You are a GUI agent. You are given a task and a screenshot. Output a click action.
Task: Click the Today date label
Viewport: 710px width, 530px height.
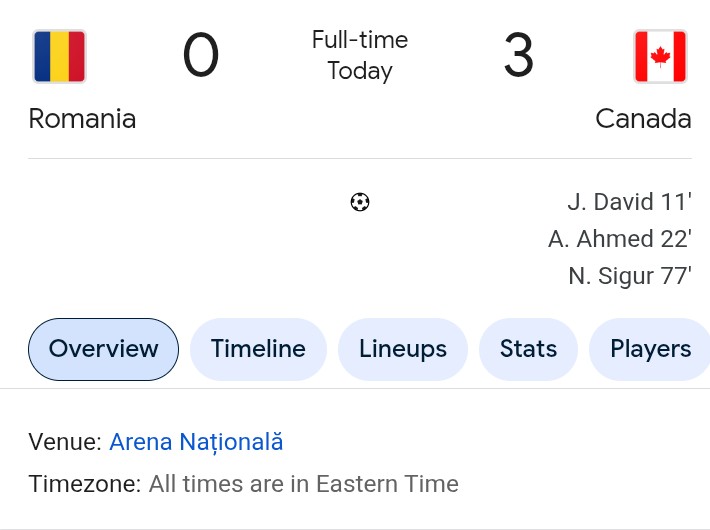click(360, 71)
